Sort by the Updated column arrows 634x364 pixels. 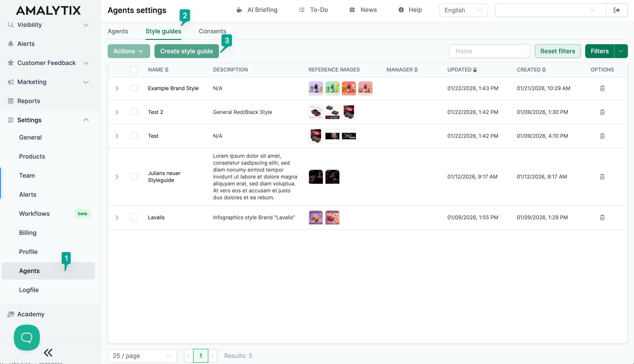pos(475,70)
